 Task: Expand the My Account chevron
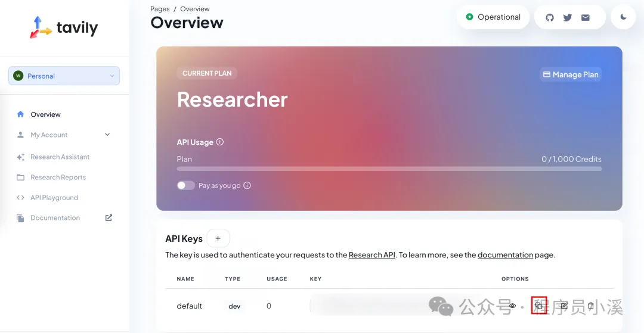coord(107,135)
